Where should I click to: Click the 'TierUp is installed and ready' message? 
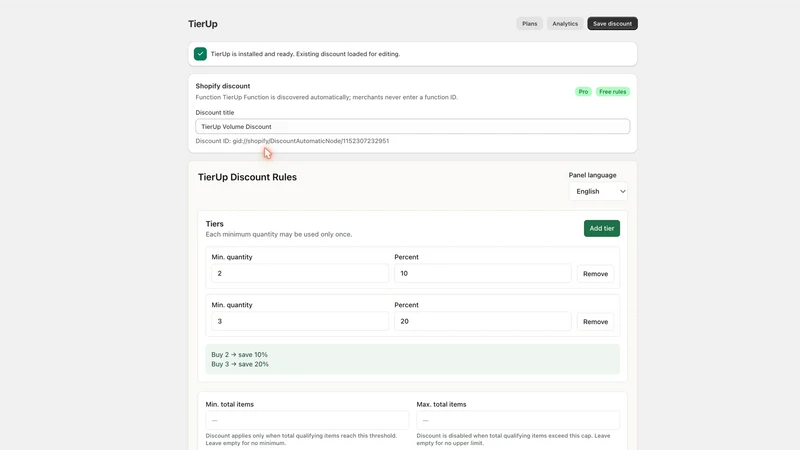click(x=305, y=54)
